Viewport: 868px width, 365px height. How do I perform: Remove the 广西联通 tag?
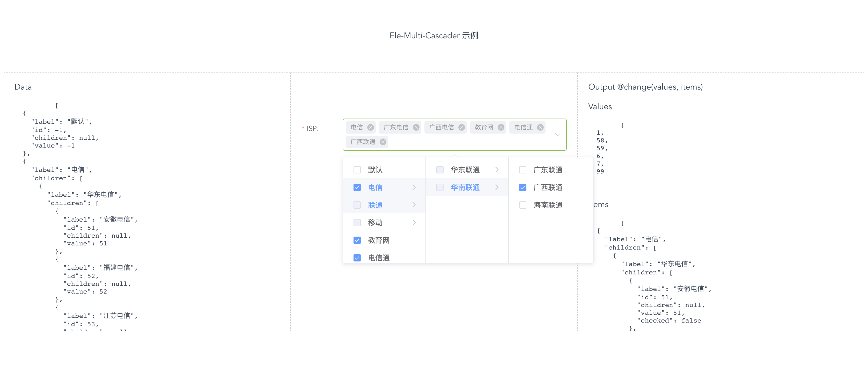[383, 142]
